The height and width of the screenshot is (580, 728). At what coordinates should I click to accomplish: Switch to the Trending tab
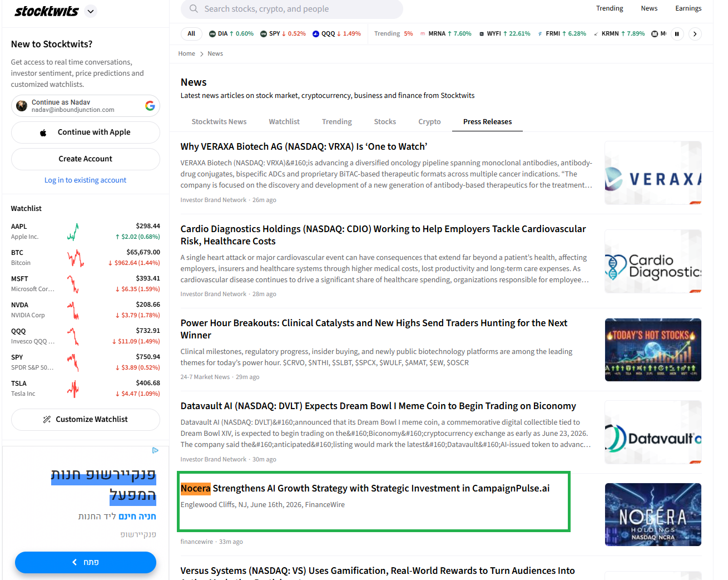pyautogui.click(x=337, y=122)
